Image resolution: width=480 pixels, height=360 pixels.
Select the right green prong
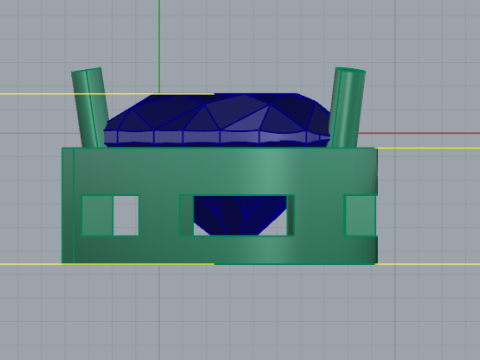coord(347,107)
